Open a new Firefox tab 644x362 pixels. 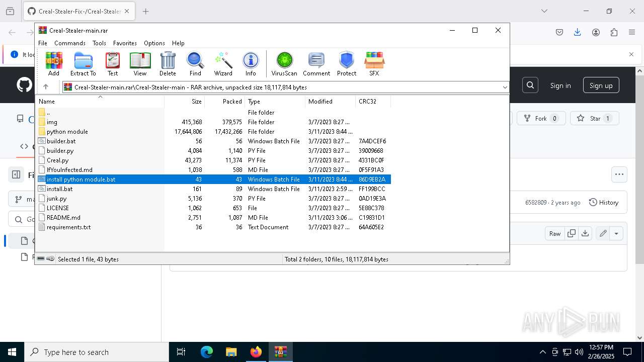click(x=146, y=11)
